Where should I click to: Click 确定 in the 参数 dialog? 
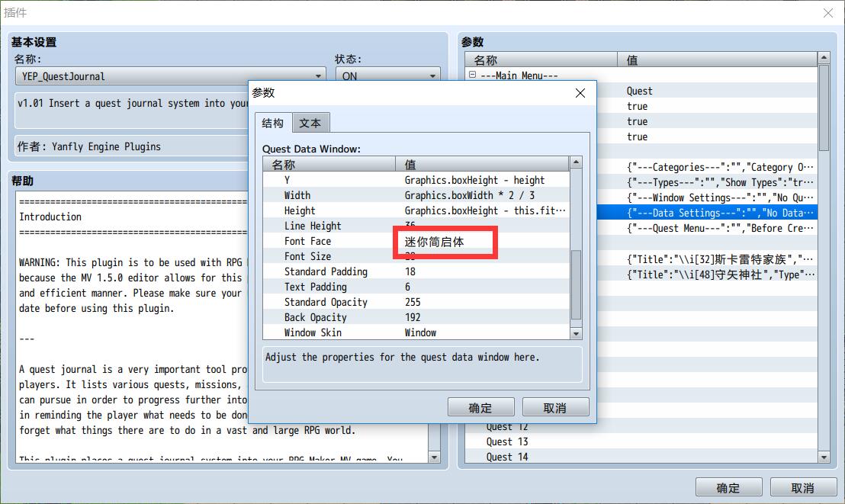click(480, 407)
